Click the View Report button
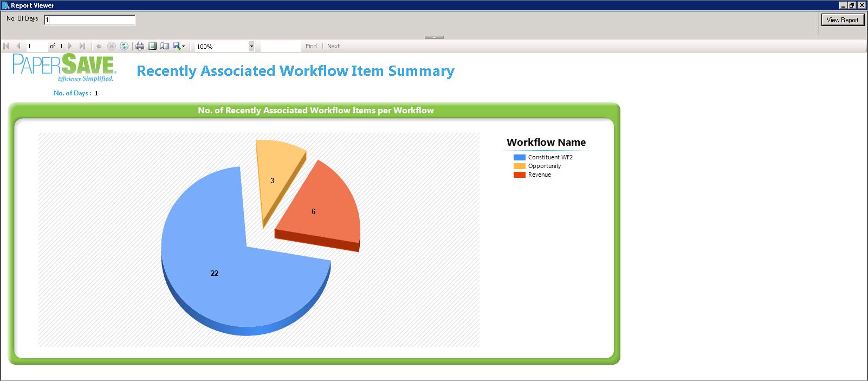 coord(843,20)
